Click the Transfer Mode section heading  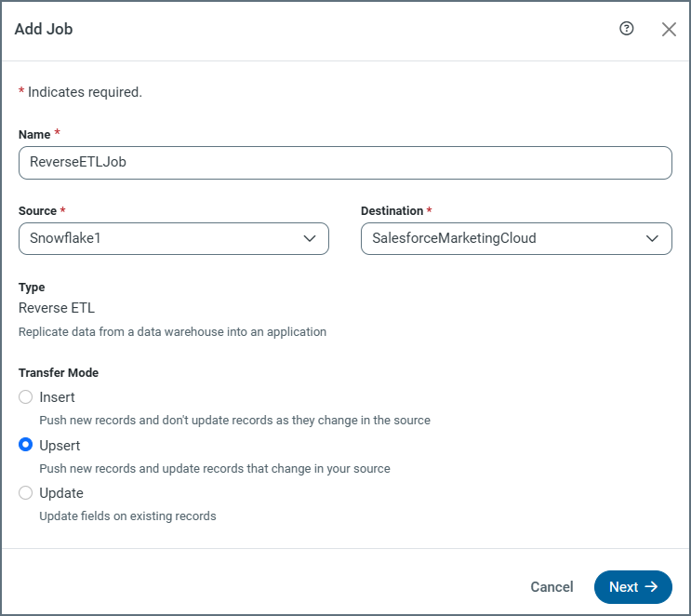click(x=59, y=373)
